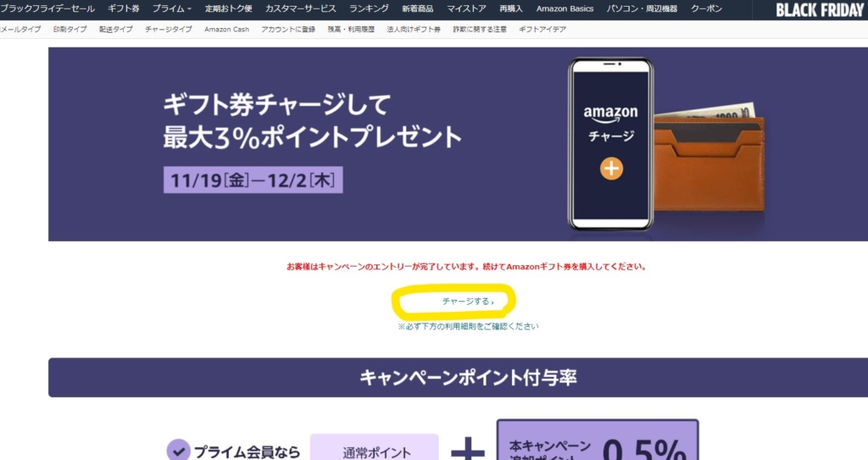Click the brown wallet image
This screenshot has height=460, width=868.
(709, 163)
